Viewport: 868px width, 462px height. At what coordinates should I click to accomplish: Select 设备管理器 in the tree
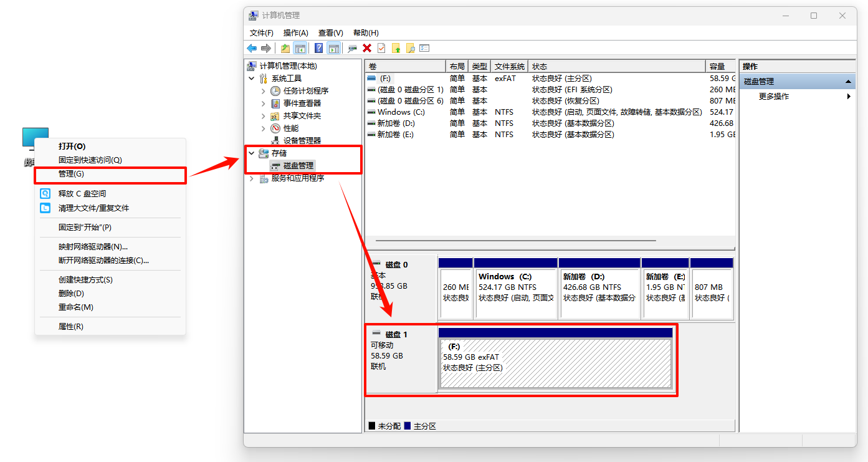click(x=302, y=141)
